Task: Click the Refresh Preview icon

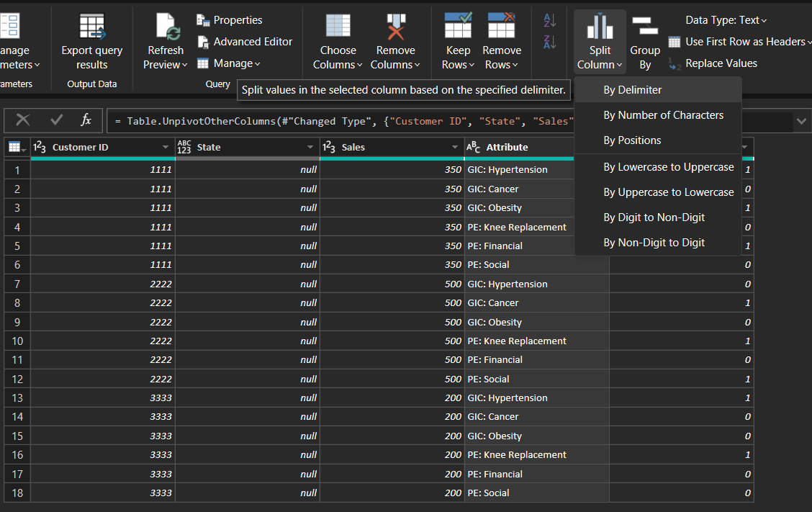Action: 168,27
